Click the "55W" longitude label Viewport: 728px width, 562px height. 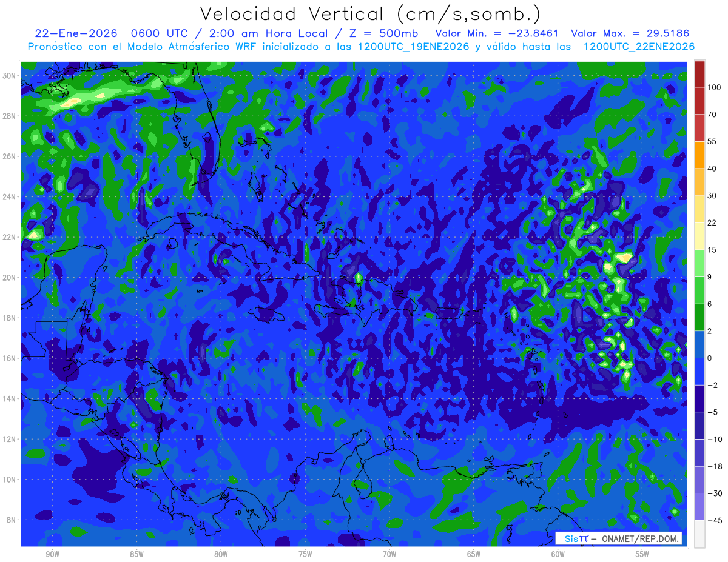(642, 554)
